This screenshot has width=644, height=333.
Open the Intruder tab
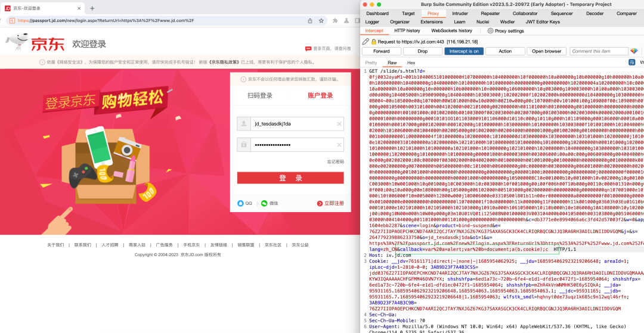pyautogui.click(x=460, y=14)
